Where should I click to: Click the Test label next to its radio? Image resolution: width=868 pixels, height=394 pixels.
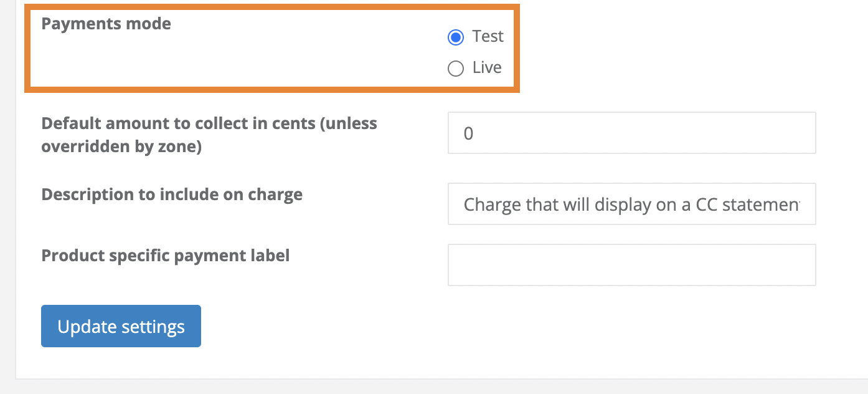click(488, 36)
